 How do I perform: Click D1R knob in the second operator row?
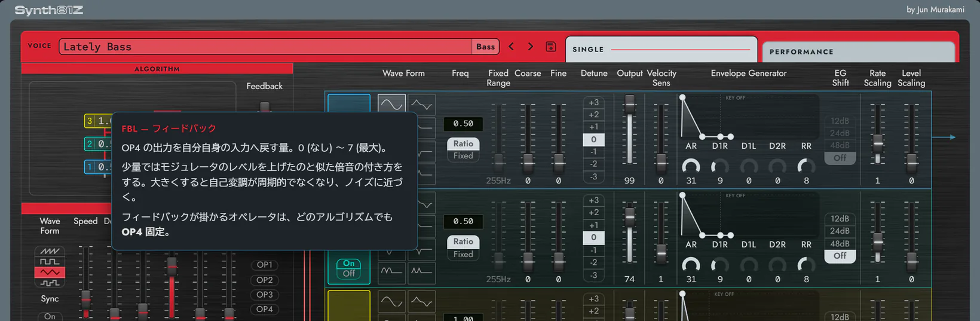click(x=720, y=265)
